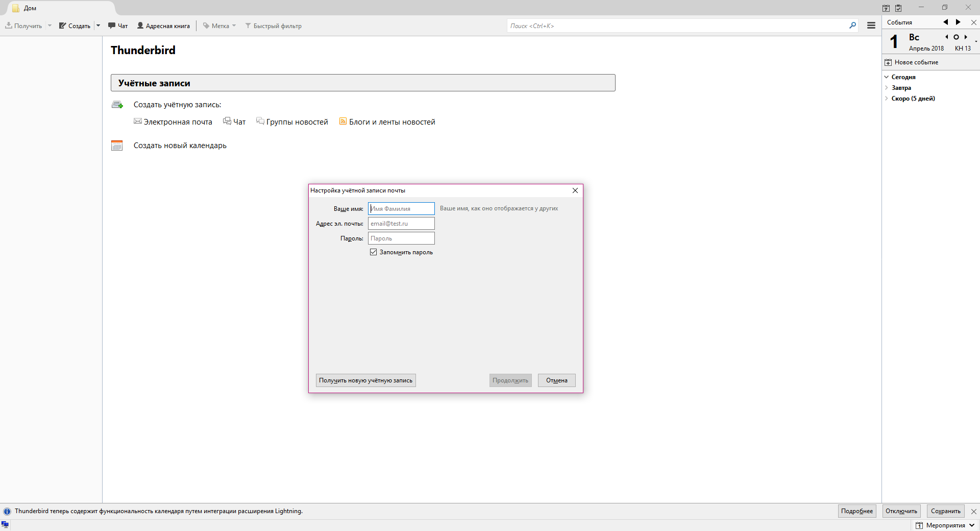
Task: Choose Группы новостей account option
Action: pyautogui.click(x=292, y=122)
